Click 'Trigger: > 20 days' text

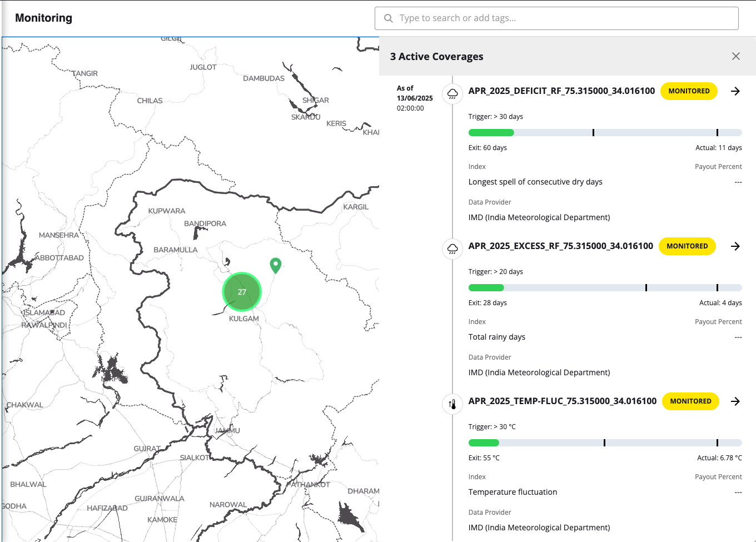point(496,272)
